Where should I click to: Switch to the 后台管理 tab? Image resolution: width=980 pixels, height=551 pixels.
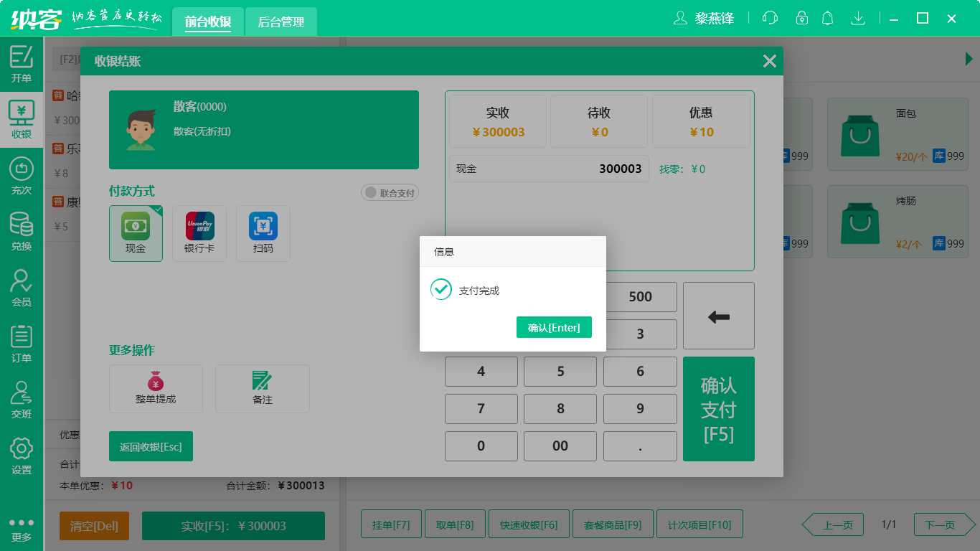pyautogui.click(x=281, y=22)
